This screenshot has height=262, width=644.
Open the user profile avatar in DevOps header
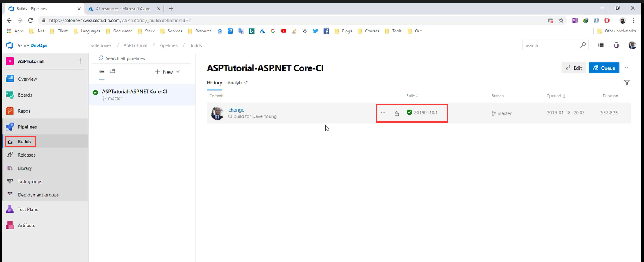click(632, 45)
